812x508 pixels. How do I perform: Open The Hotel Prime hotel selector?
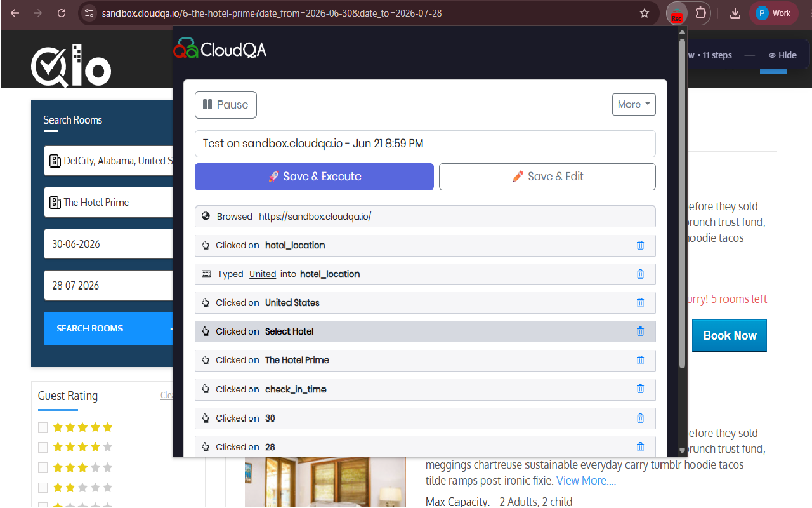click(x=108, y=203)
